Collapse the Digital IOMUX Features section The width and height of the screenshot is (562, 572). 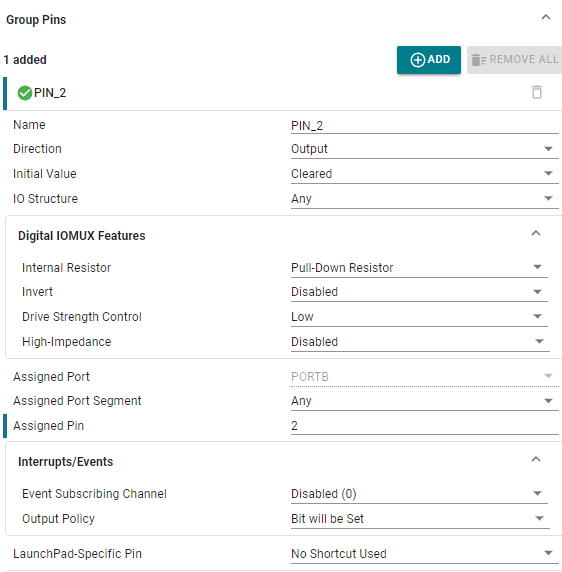pyautogui.click(x=536, y=233)
